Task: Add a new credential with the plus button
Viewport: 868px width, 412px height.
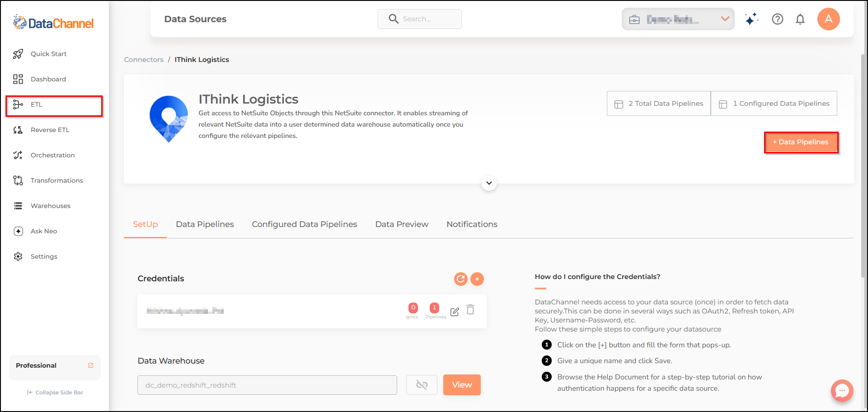Action: pyautogui.click(x=477, y=279)
